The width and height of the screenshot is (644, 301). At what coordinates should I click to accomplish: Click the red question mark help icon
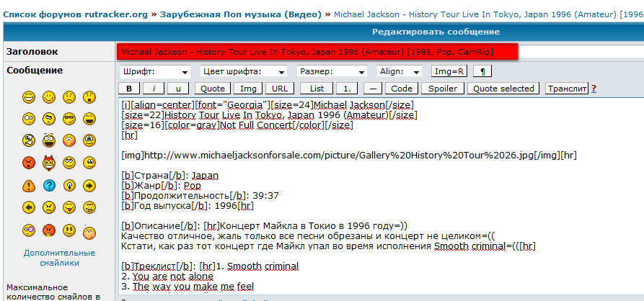point(594,89)
